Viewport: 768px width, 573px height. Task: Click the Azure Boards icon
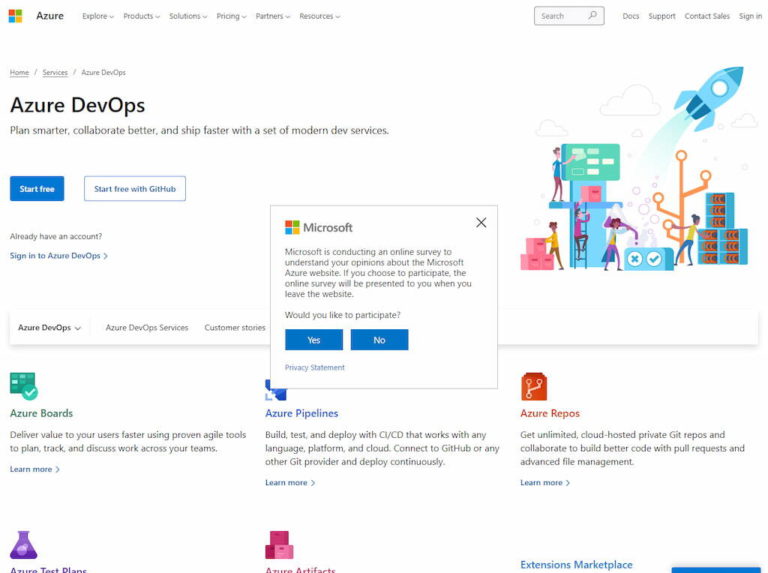(23, 386)
